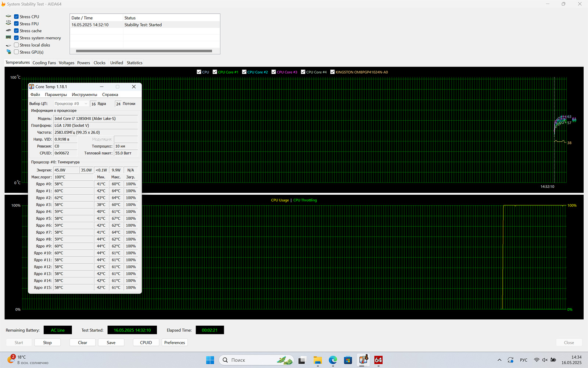Click the Core Temp window title icon
The width and height of the screenshot is (588, 368).
pos(32,87)
